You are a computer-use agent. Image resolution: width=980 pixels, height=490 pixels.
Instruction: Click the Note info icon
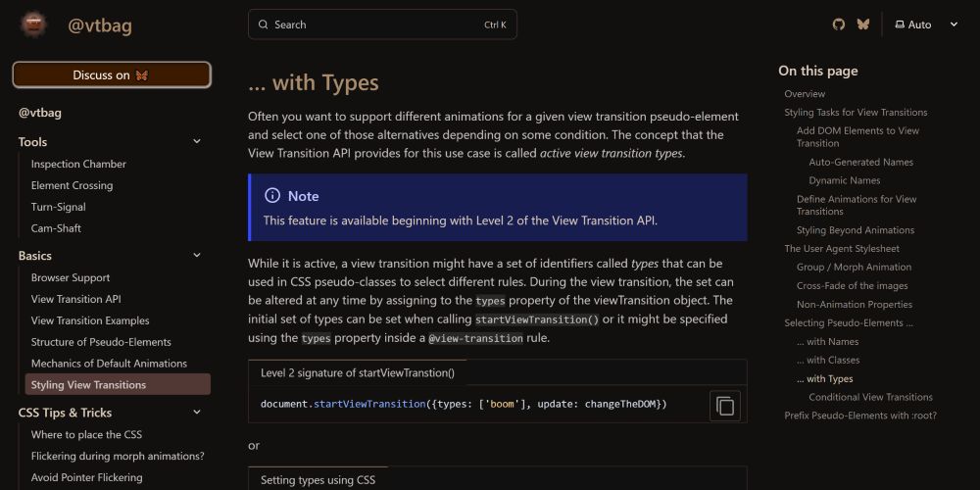[x=272, y=196]
